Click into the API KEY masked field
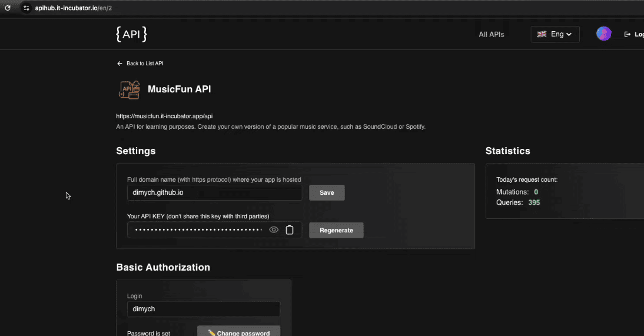 coord(198,230)
